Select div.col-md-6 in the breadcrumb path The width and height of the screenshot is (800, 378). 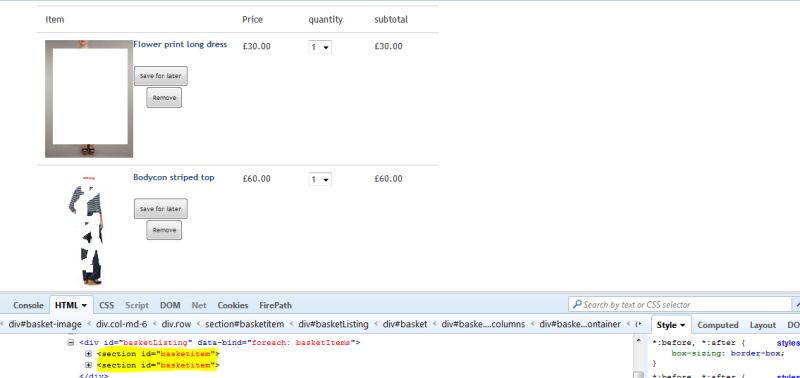pyautogui.click(x=121, y=324)
